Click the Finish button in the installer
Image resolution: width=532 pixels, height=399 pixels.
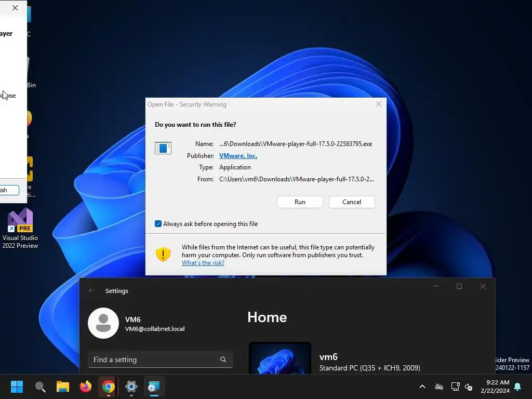click(x=9, y=190)
